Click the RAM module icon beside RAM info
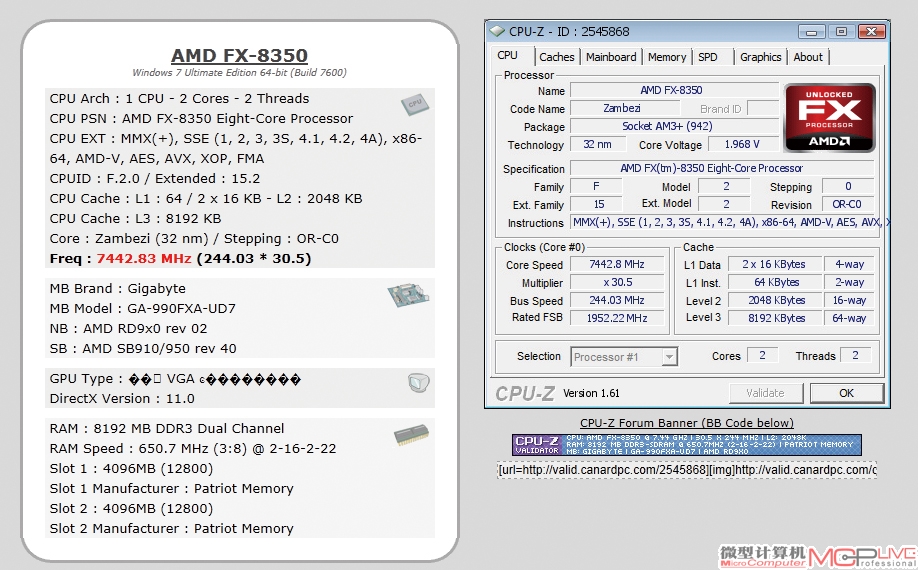Viewport: 918px width, 570px height. (412, 435)
